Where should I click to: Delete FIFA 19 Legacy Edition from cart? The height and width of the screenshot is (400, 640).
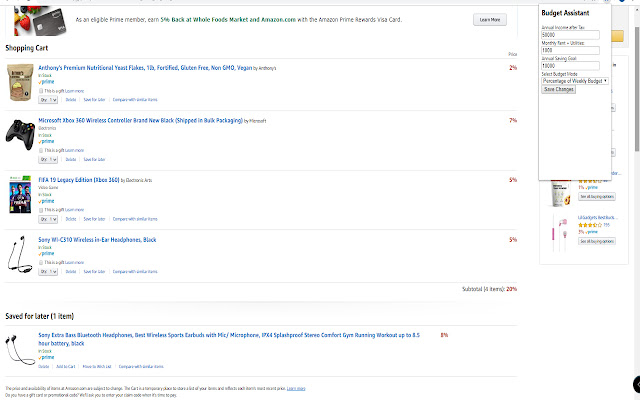[71, 219]
